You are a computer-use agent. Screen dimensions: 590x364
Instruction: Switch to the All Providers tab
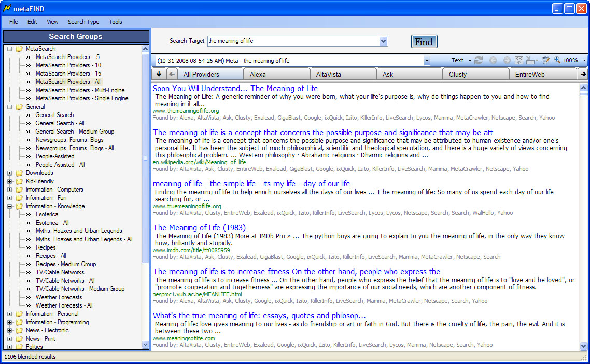[210, 74]
